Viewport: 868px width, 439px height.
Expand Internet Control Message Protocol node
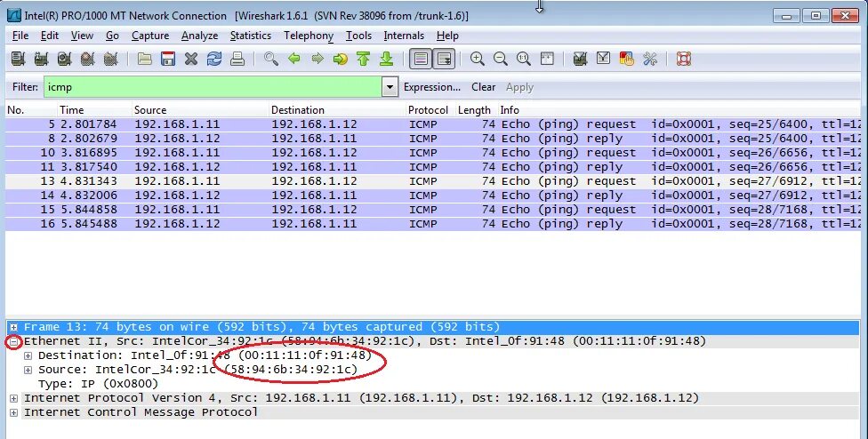point(14,412)
